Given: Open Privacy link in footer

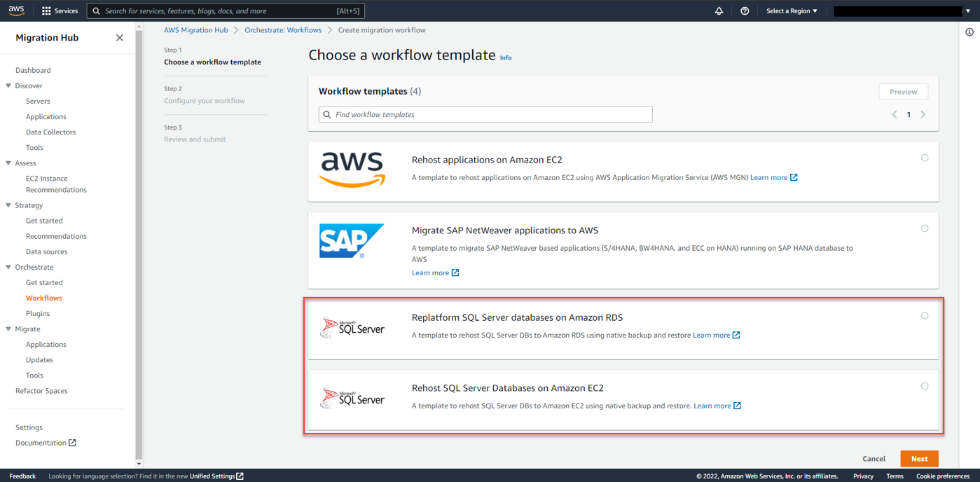Looking at the screenshot, I should pos(863,476).
